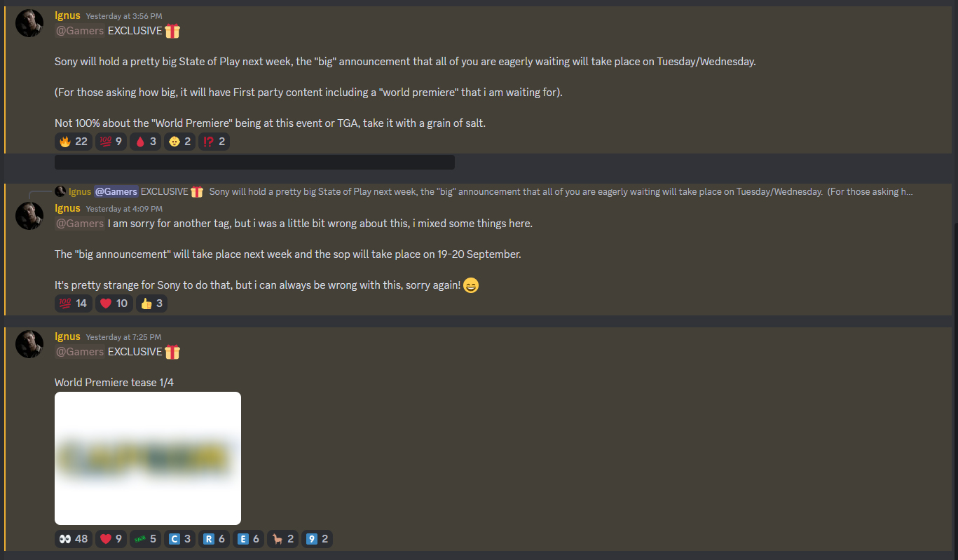This screenshot has width=958, height=560.
Task: Toggle the 100 reaction showing 9
Action: (110, 142)
